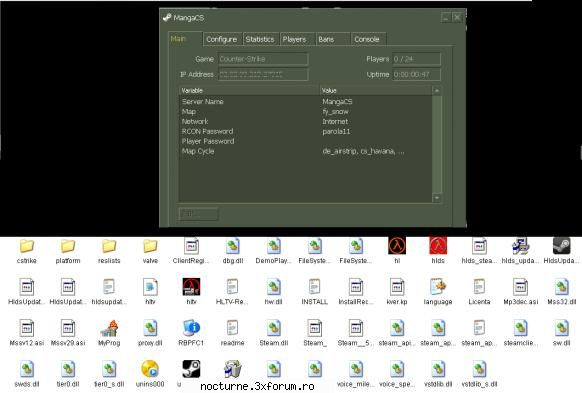Launch the hl Half-Life executable icon

[x=397, y=246]
